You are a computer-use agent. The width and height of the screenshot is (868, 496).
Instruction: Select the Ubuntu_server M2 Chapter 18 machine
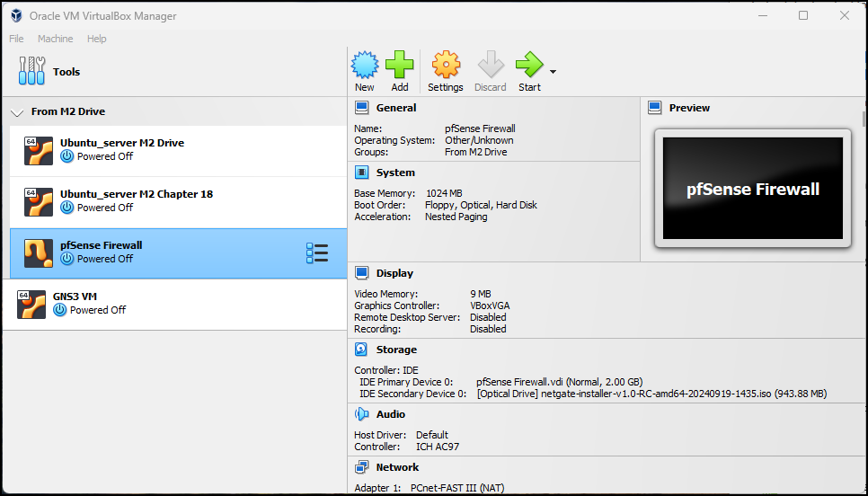coord(178,202)
